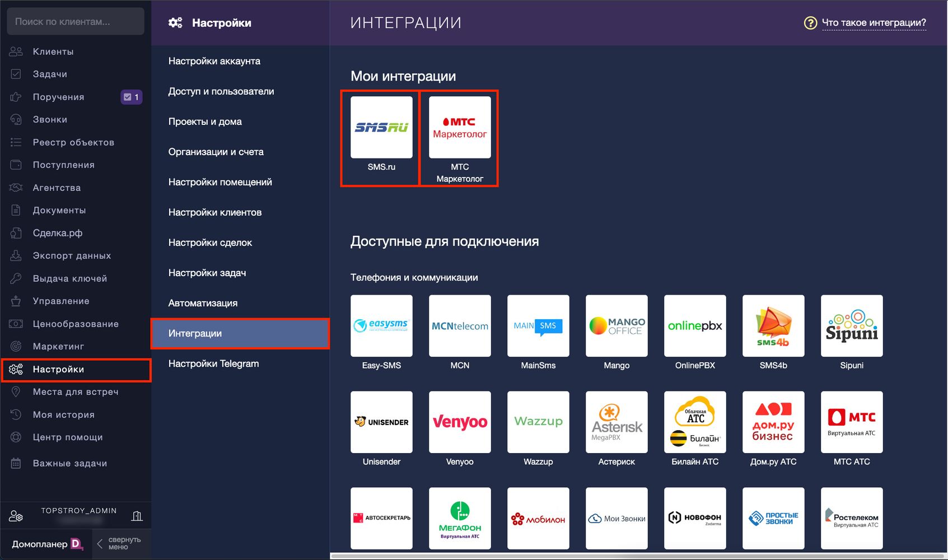
Task: Select the Ростелеком Виртуальная АТС tile
Action: pos(852,519)
